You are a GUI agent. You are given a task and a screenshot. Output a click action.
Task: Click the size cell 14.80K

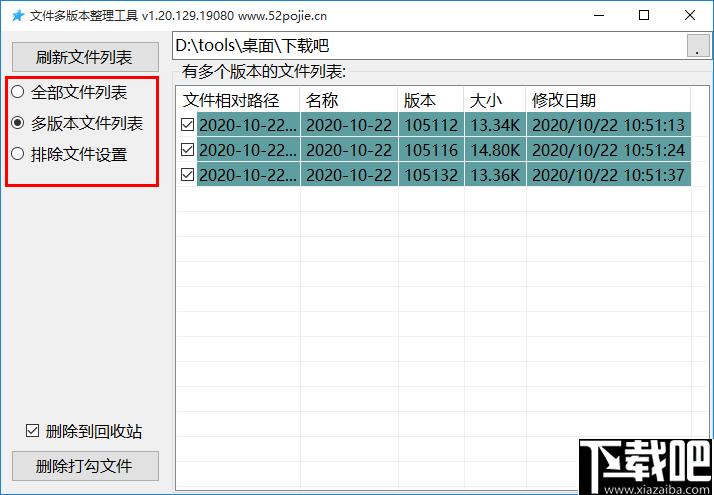click(495, 150)
